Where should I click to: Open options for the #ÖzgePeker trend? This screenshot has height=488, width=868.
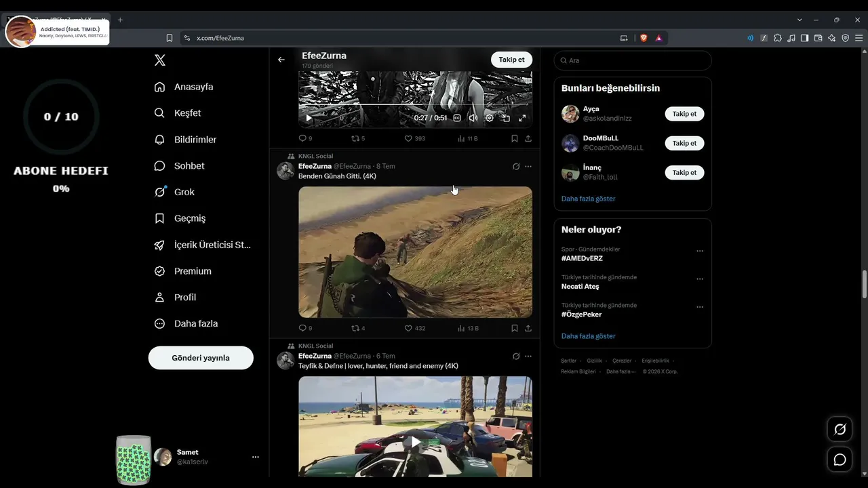700,307
